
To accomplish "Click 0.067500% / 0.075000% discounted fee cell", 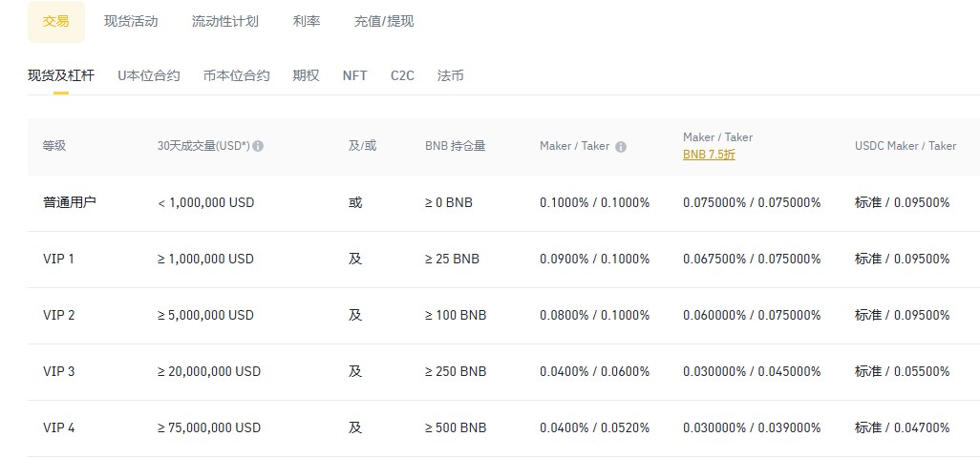I will (x=752, y=259).
